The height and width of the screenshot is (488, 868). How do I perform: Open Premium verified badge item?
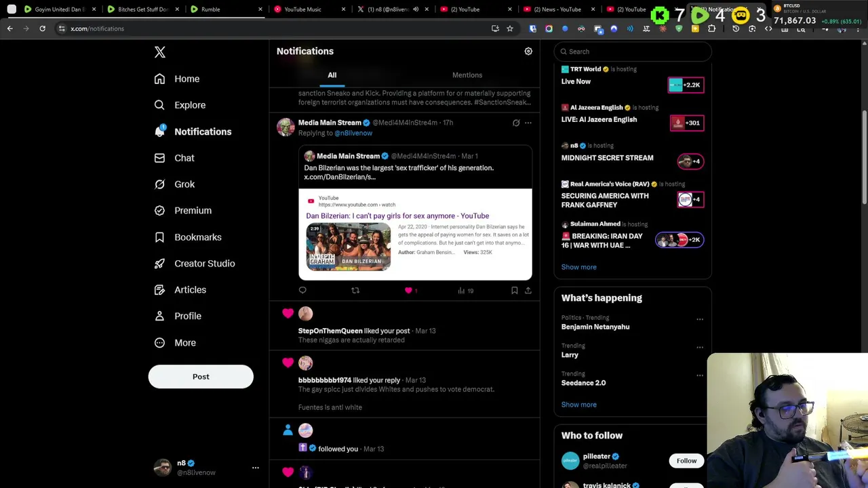tap(182, 211)
